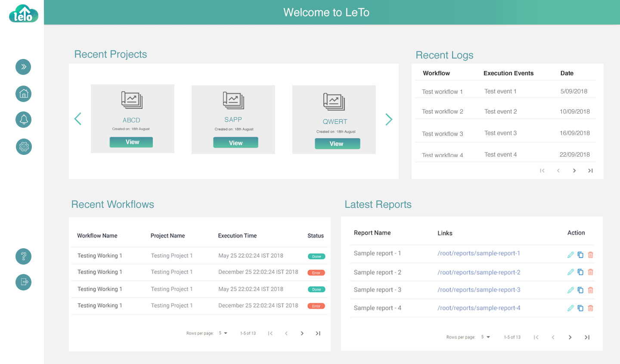This screenshot has height=364, width=620.
Task: Open settings gear in sidebar
Action: 24,147
